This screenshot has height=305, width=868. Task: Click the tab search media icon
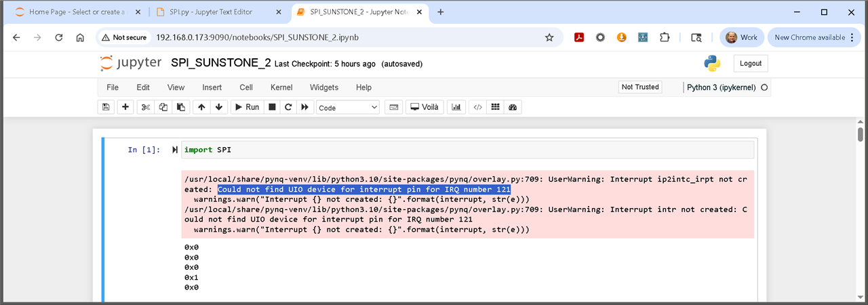(x=696, y=38)
